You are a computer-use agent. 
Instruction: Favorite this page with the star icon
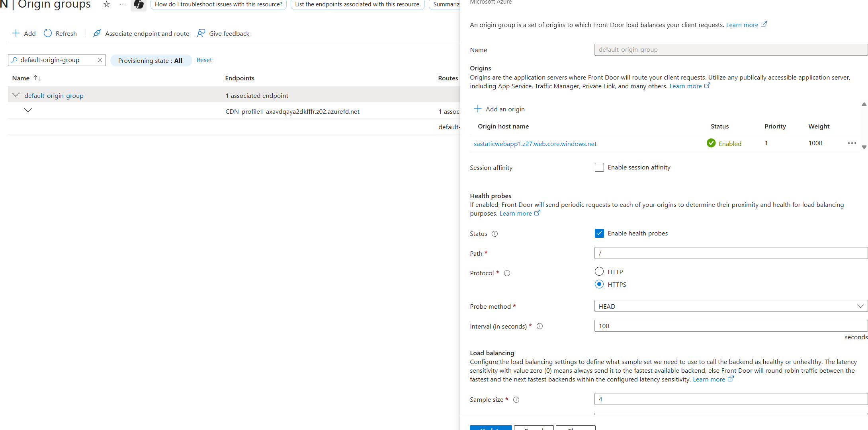pos(106,4)
